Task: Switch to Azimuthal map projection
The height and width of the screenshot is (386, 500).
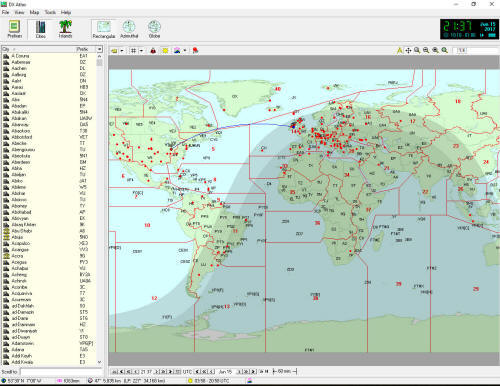Action: point(129,29)
